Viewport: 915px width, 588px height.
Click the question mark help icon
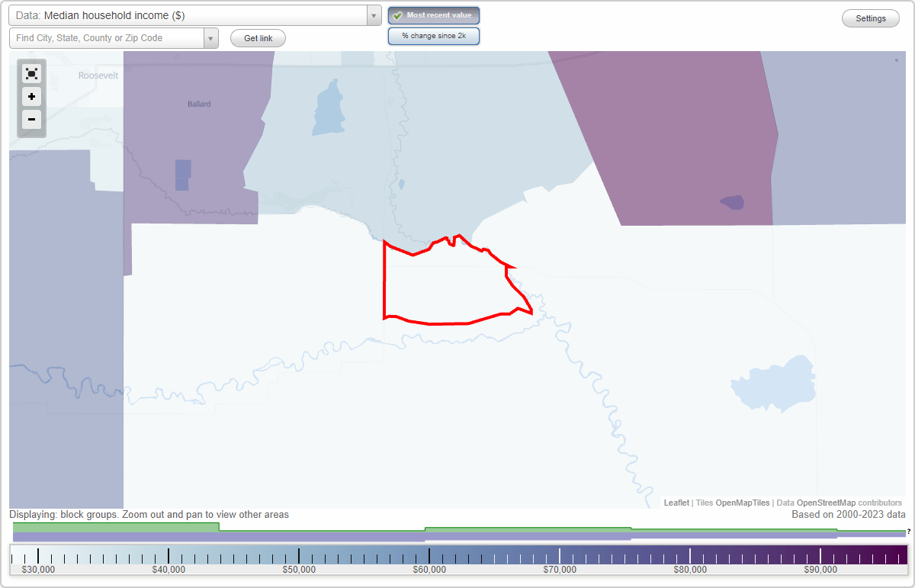point(907,532)
